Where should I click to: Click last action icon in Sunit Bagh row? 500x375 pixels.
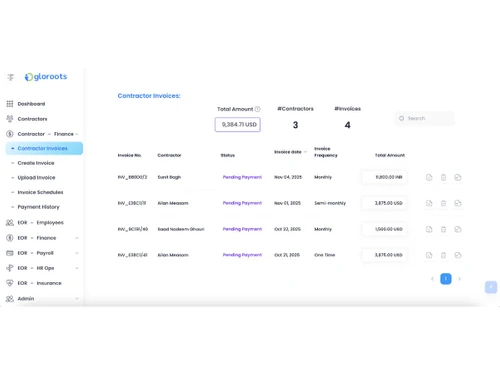(x=458, y=177)
